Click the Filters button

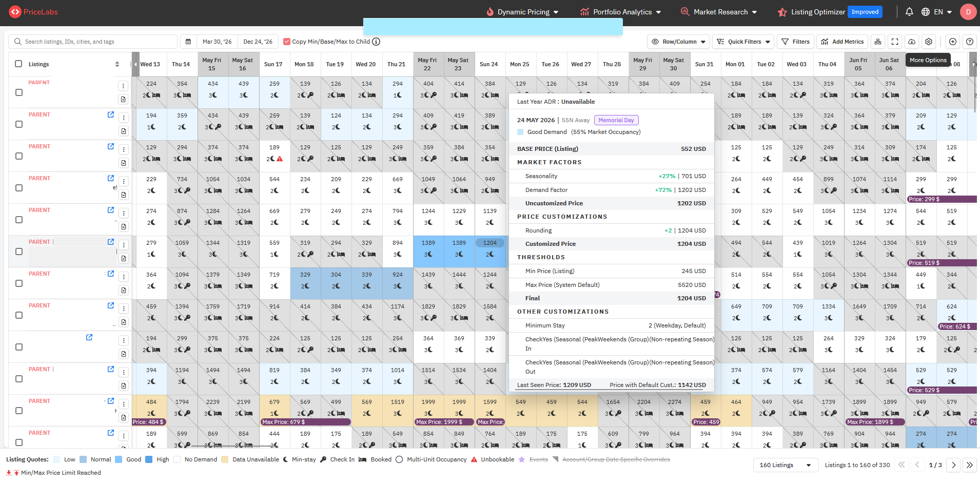[x=795, y=42]
